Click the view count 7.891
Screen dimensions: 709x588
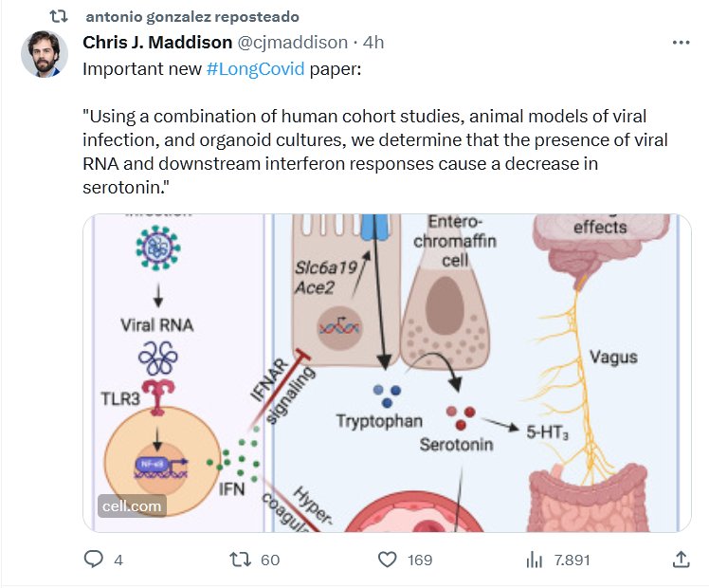tap(572, 560)
